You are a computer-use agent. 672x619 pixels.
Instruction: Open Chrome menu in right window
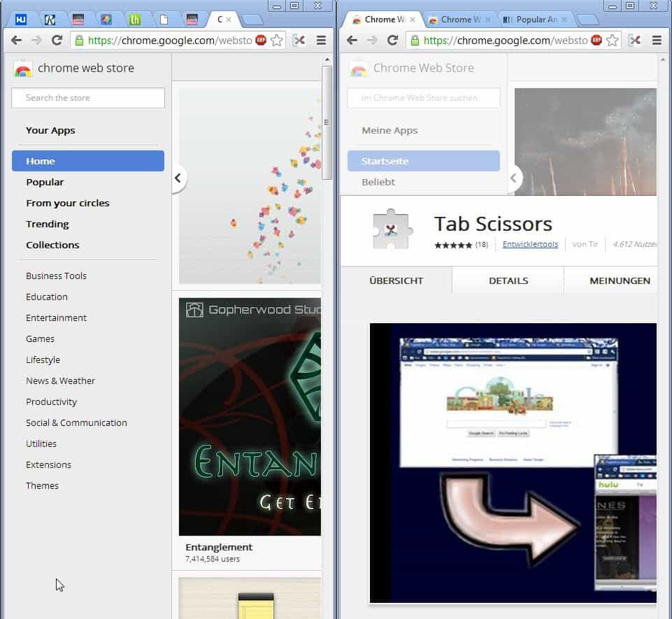657,41
